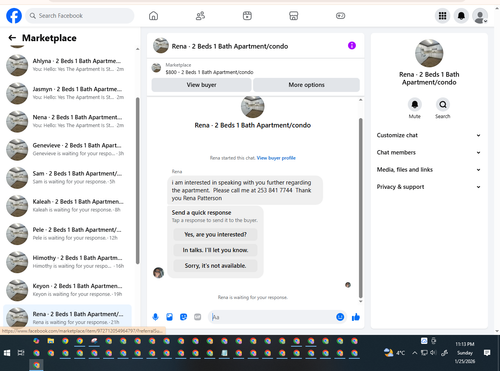Open the Keyon conversation

(68, 290)
